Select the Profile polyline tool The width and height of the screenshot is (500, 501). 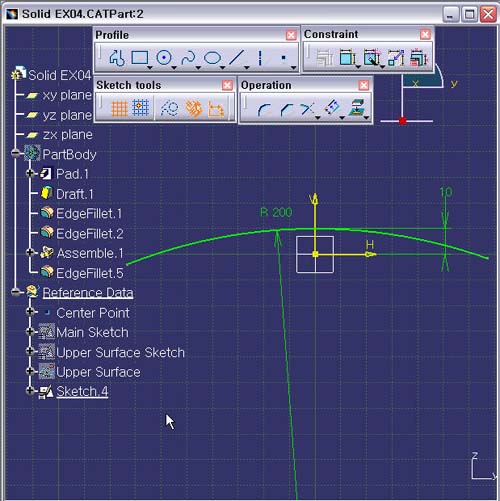tap(117, 58)
